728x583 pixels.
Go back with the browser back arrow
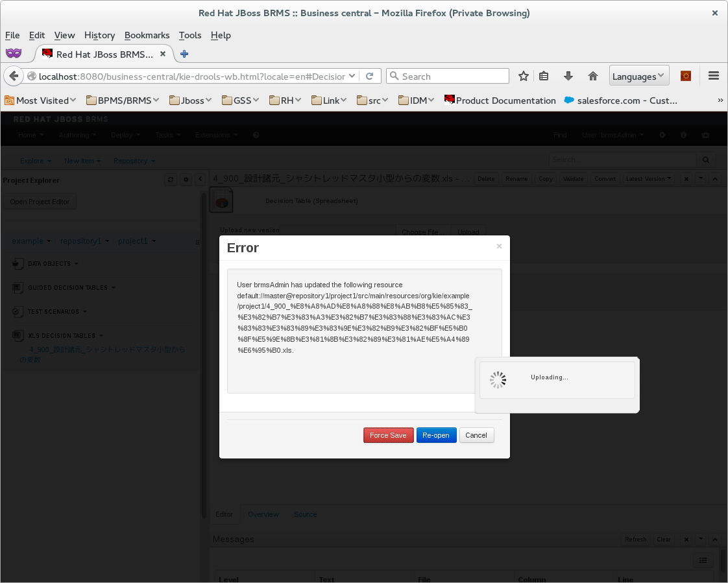tap(14, 76)
